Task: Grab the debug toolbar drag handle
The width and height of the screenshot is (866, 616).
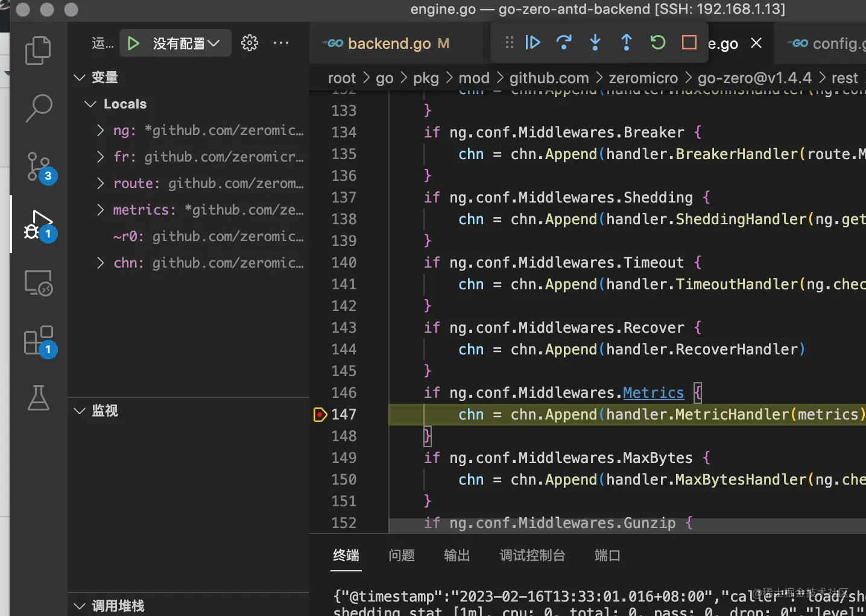Action: [x=510, y=42]
